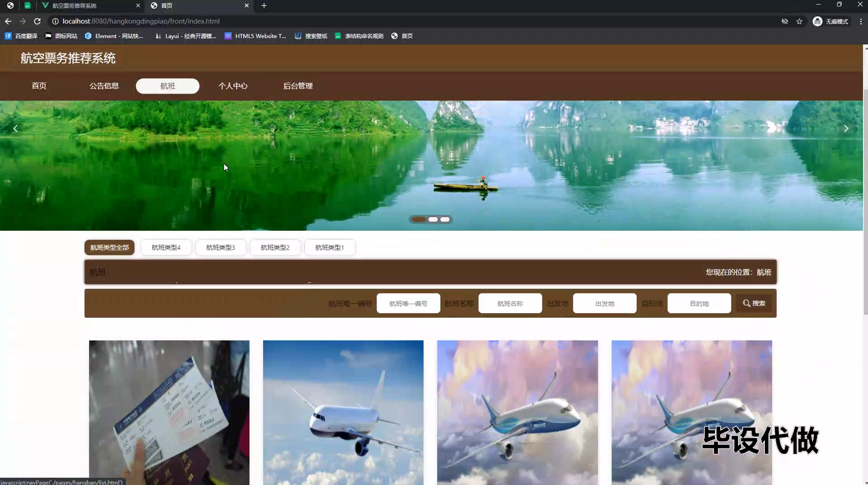Open the third flight card with Boeing plane
The width and height of the screenshot is (868, 485).
pos(518,413)
